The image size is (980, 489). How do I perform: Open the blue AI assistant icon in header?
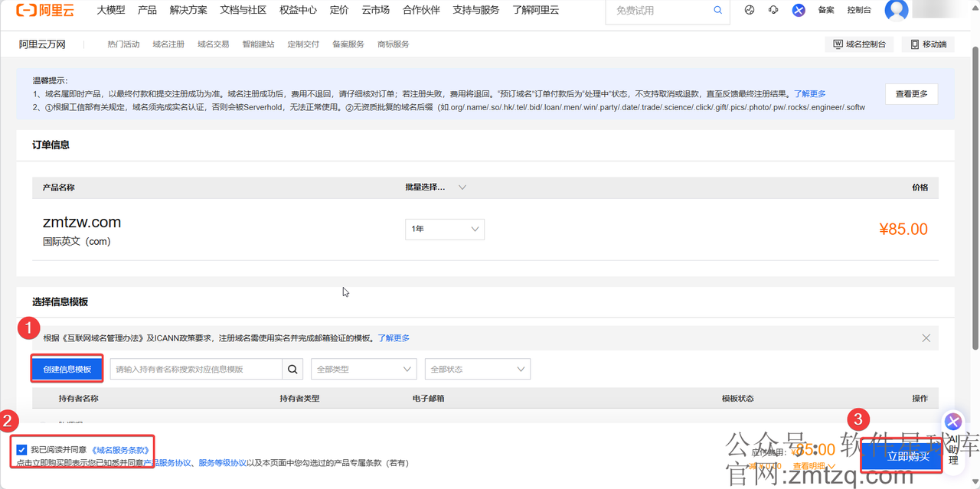coord(799,10)
